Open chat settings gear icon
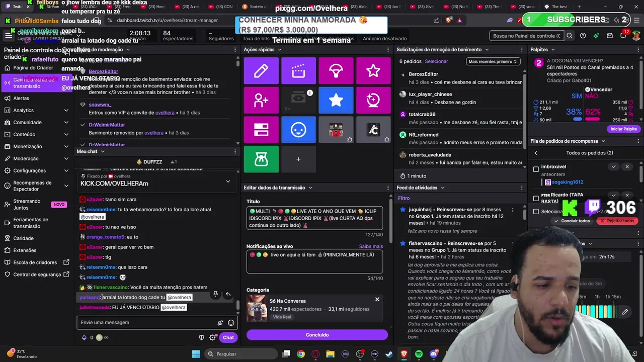Image resolution: width=644 pixels, height=362 pixels. coord(212,337)
